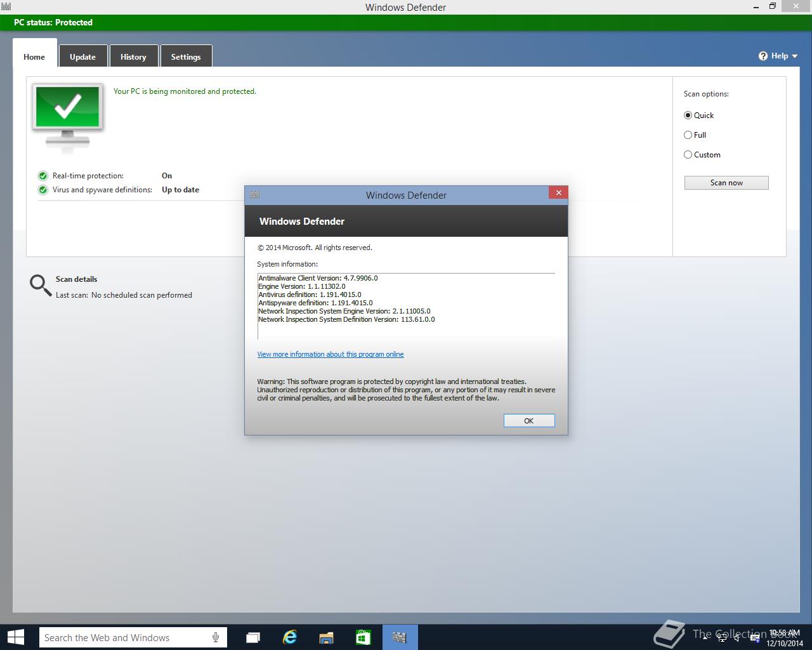Screen dimensions: 812x650
Task: Click the taskbar clock showing 10:58 AM
Action: point(784,638)
